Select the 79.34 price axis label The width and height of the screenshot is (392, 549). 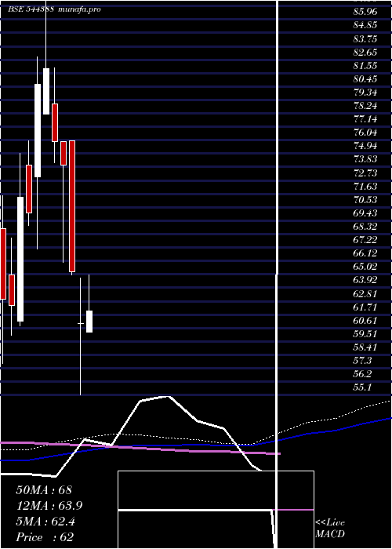365,93
